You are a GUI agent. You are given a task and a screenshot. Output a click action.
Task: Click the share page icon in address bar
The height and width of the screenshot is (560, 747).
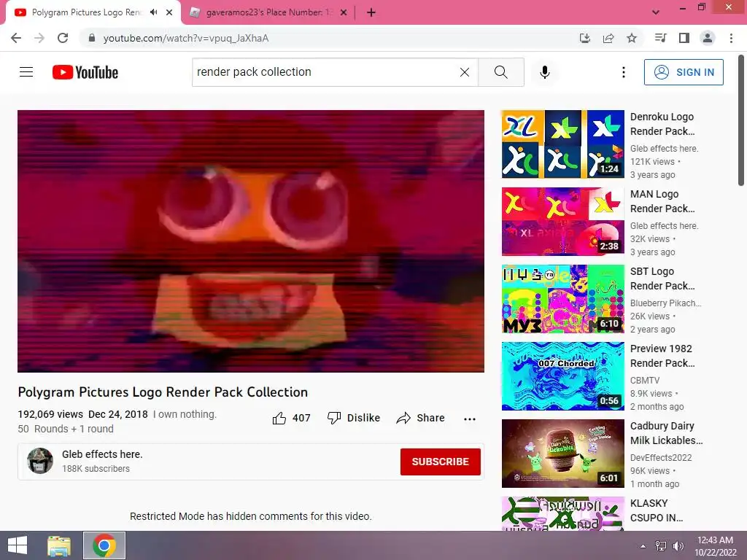coord(608,38)
